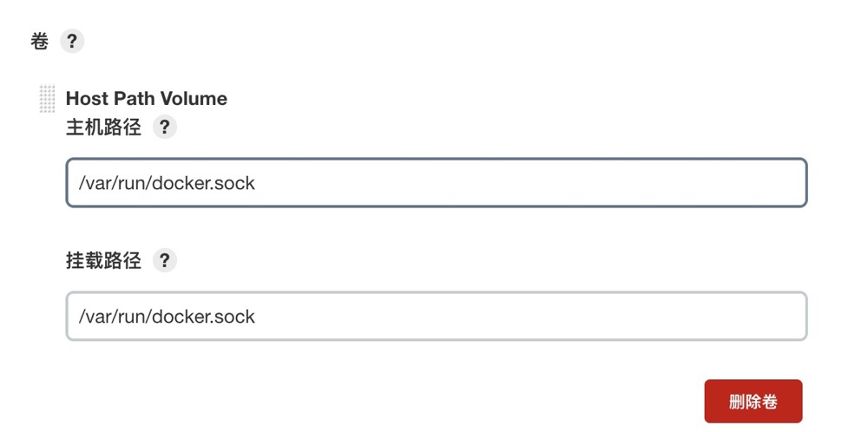Click the 主机路径 field label

pos(103,128)
